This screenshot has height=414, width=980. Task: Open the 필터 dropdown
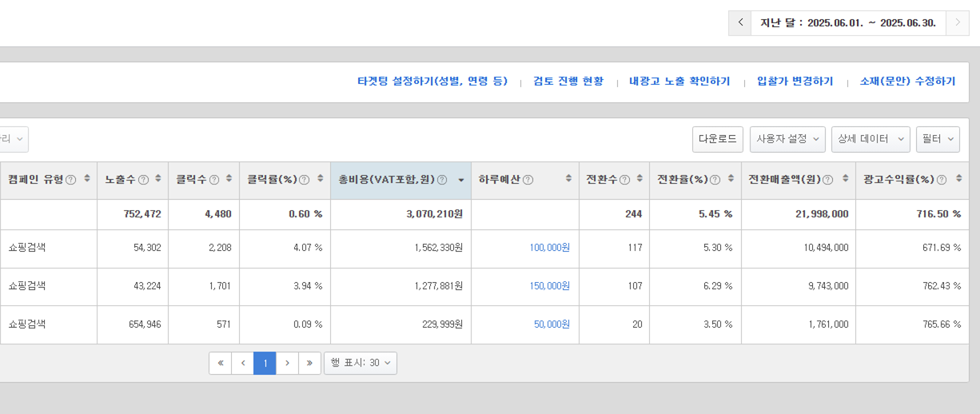937,139
